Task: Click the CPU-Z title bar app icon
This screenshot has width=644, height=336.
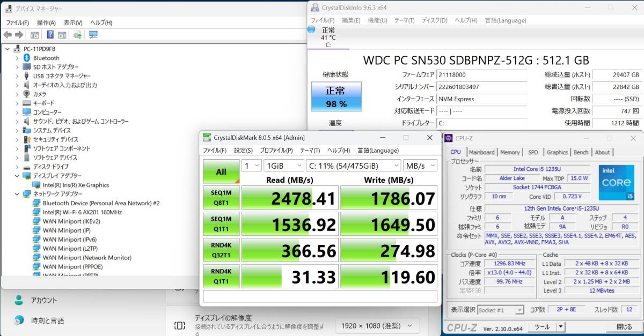Action: (448, 138)
